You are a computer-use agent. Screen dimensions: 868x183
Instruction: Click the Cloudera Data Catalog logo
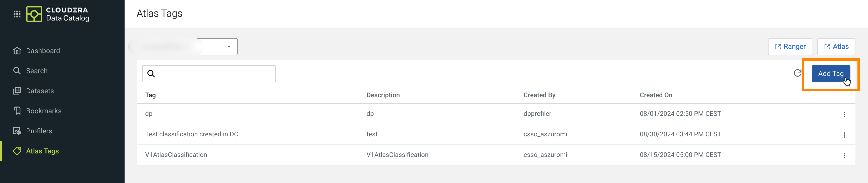coord(58,14)
